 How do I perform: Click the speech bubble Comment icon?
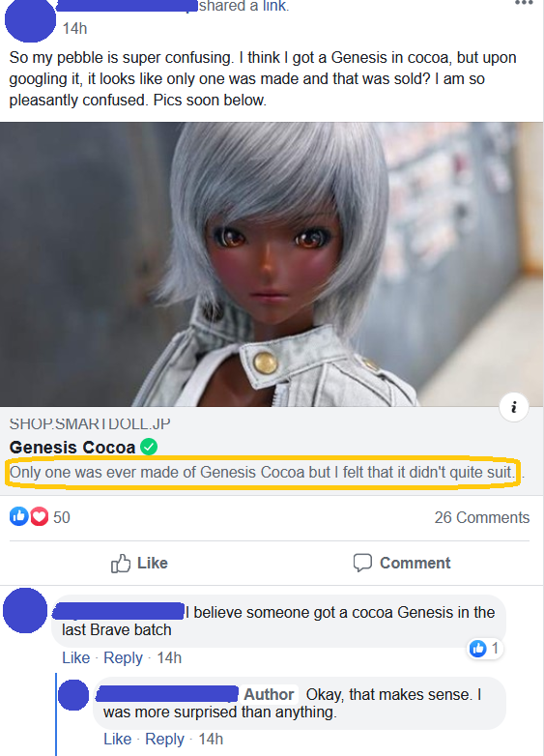pyautogui.click(x=362, y=563)
